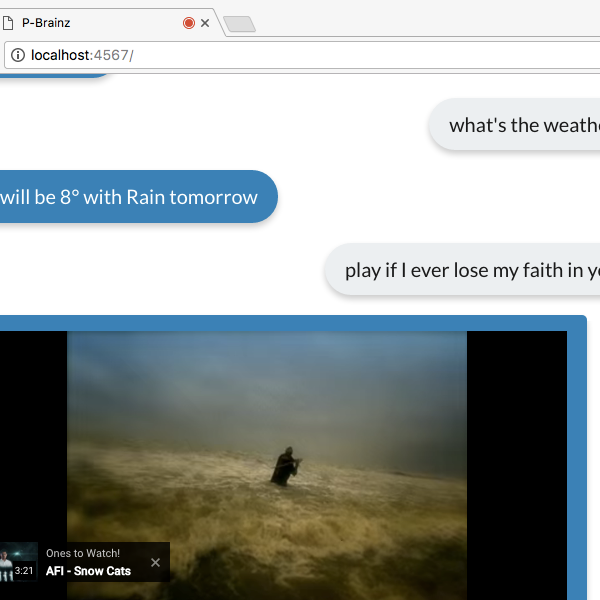This screenshot has width=600, height=600.
Task: Open the AFI - Snow Cats video thumbnail
Action: click(18, 562)
